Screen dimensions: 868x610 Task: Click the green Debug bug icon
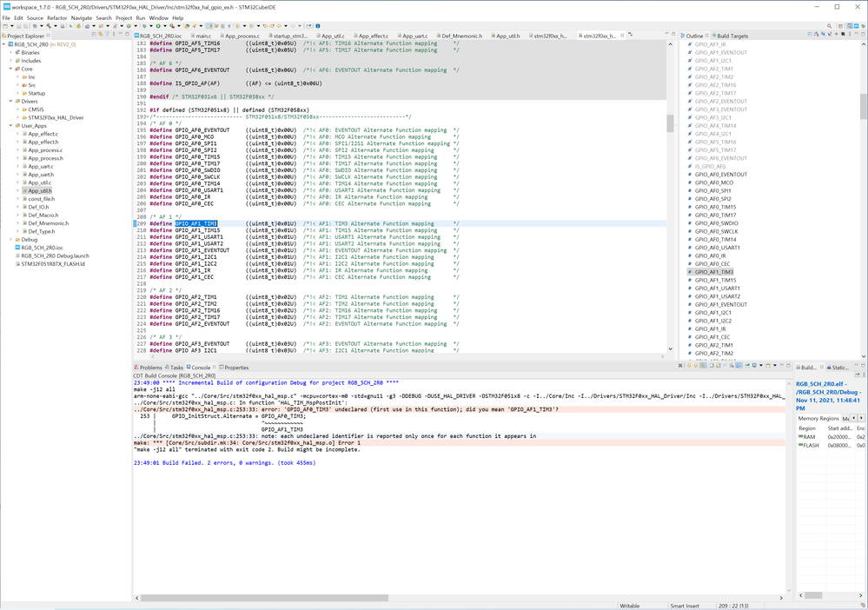click(x=144, y=26)
